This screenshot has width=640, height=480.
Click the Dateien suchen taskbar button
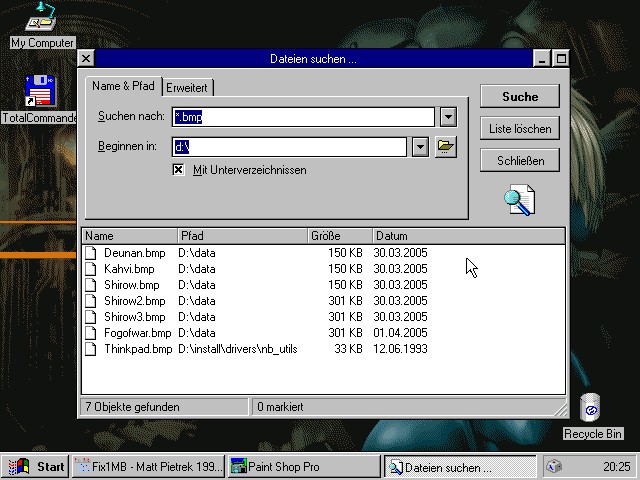460,466
